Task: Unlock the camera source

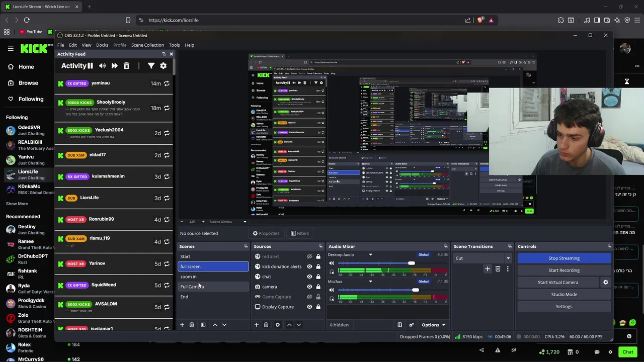Action: pyautogui.click(x=318, y=287)
